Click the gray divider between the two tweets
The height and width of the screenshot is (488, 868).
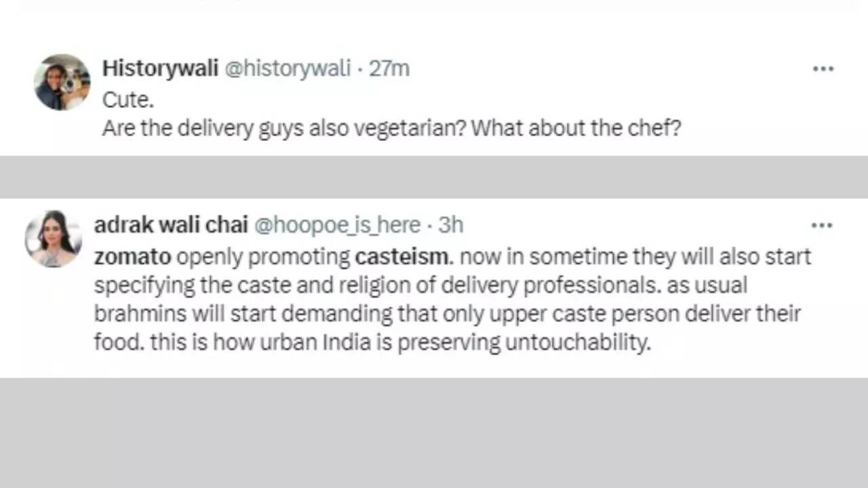(434, 177)
